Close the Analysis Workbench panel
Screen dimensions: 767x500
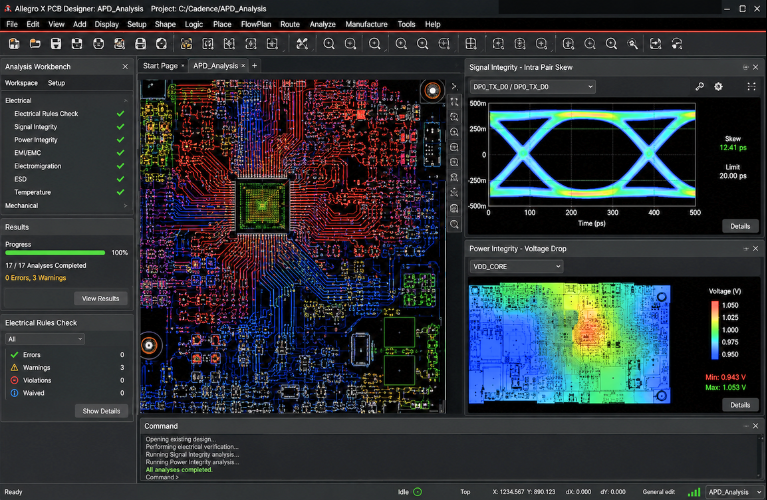click(x=125, y=67)
